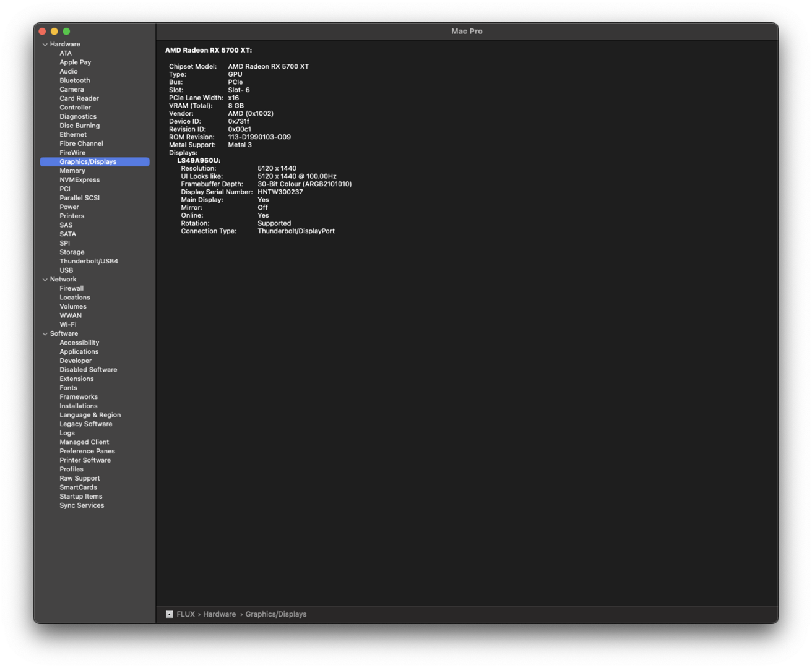The height and width of the screenshot is (668, 812).
Task: Select ATA in the sidebar
Action: pyautogui.click(x=66, y=53)
